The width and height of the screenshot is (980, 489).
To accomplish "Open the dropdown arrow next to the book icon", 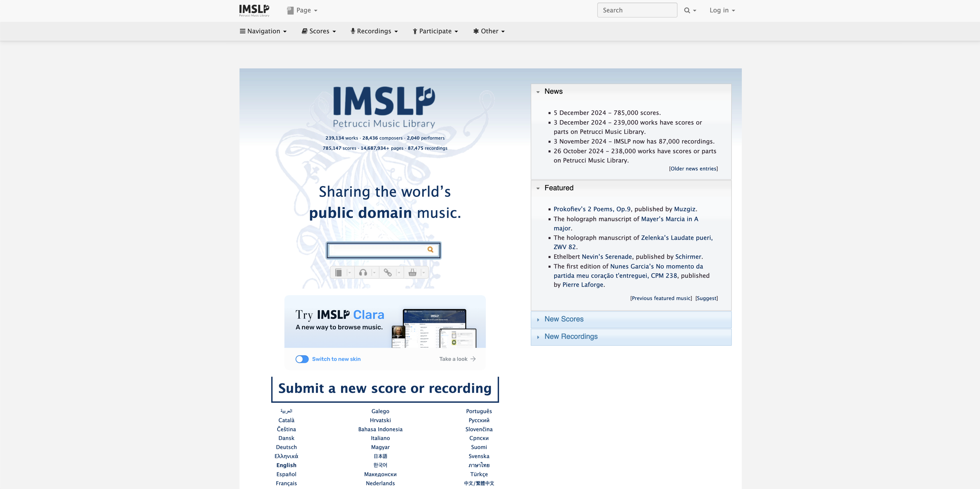I will pyautogui.click(x=350, y=273).
